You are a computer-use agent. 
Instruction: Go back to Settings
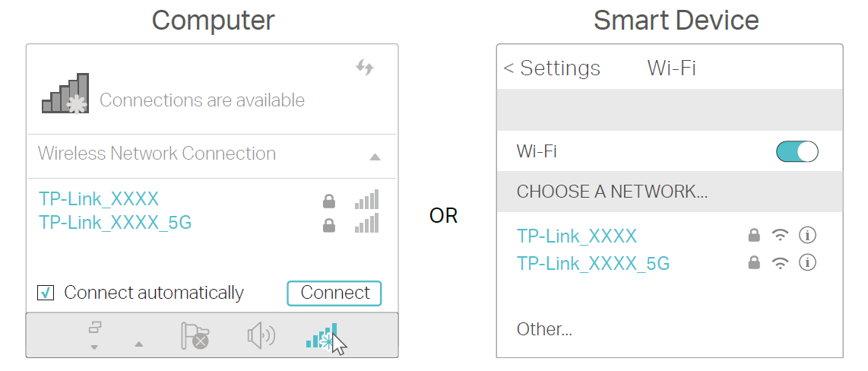(x=552, y=68)
